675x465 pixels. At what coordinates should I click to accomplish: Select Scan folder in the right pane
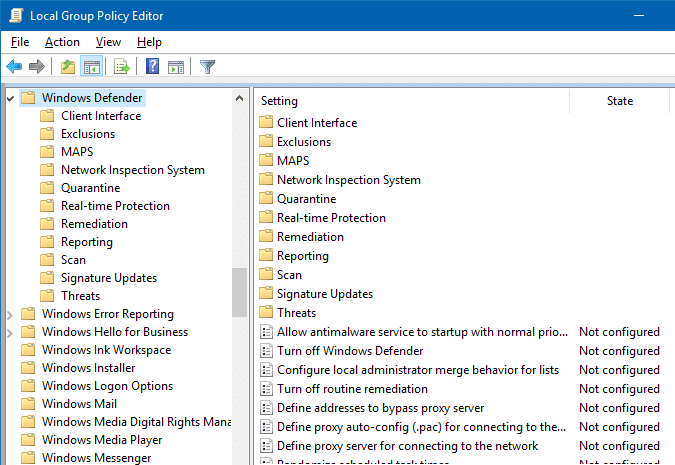point(289,275)
